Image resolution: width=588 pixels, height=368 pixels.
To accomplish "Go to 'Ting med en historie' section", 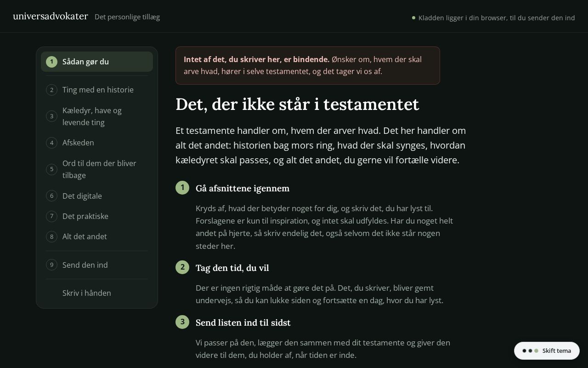I will 97,90.
